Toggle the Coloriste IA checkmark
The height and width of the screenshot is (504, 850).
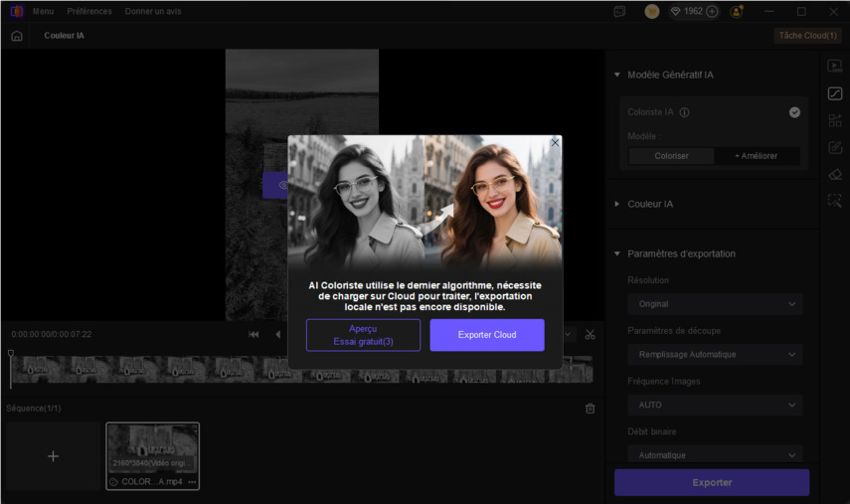point(794,112)
